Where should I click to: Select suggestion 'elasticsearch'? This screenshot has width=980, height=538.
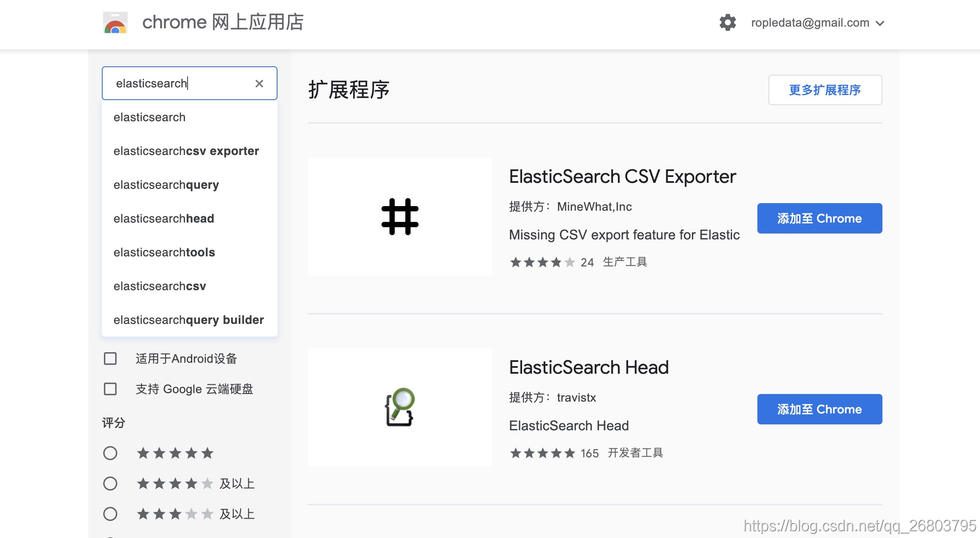tap(190, 117)
